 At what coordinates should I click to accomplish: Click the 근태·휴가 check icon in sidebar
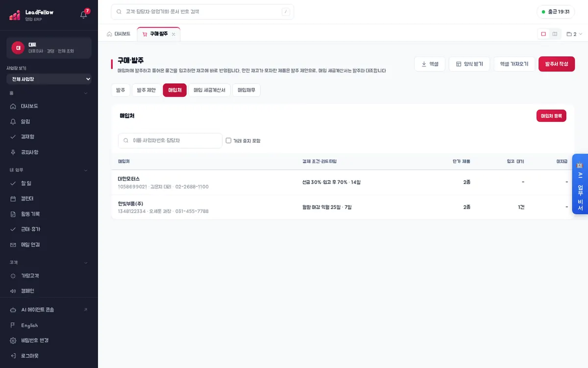click(x=13, y=229)
